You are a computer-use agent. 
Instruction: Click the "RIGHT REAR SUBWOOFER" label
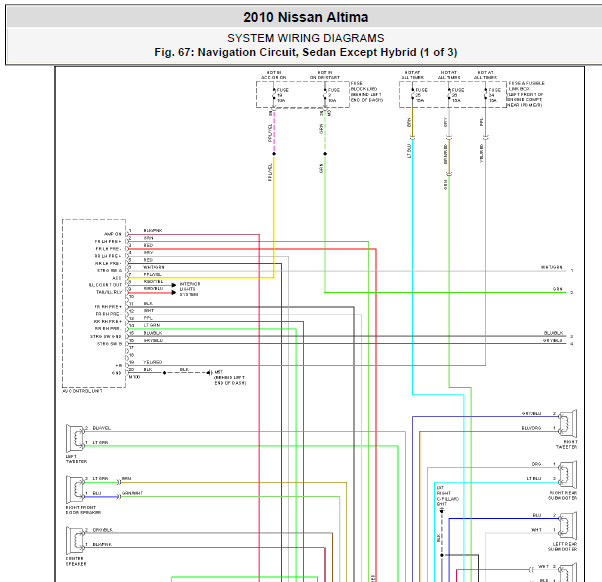click(562, 495)
